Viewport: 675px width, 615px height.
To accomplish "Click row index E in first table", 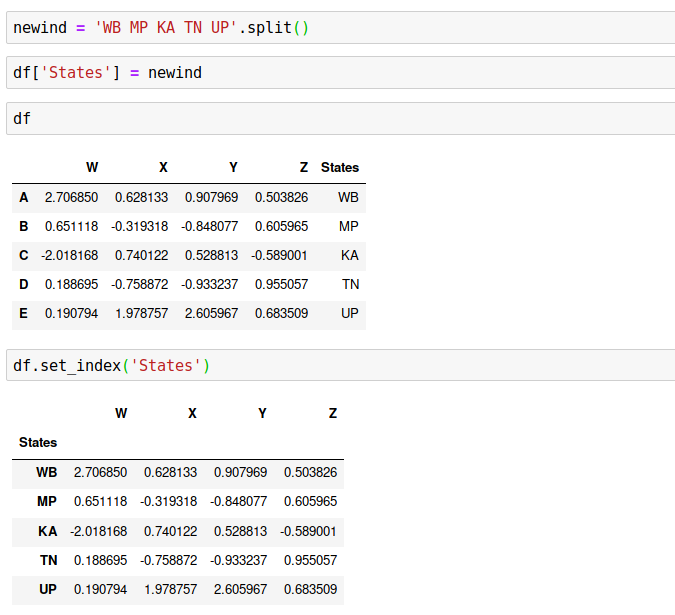I will [x=23, y=314].
